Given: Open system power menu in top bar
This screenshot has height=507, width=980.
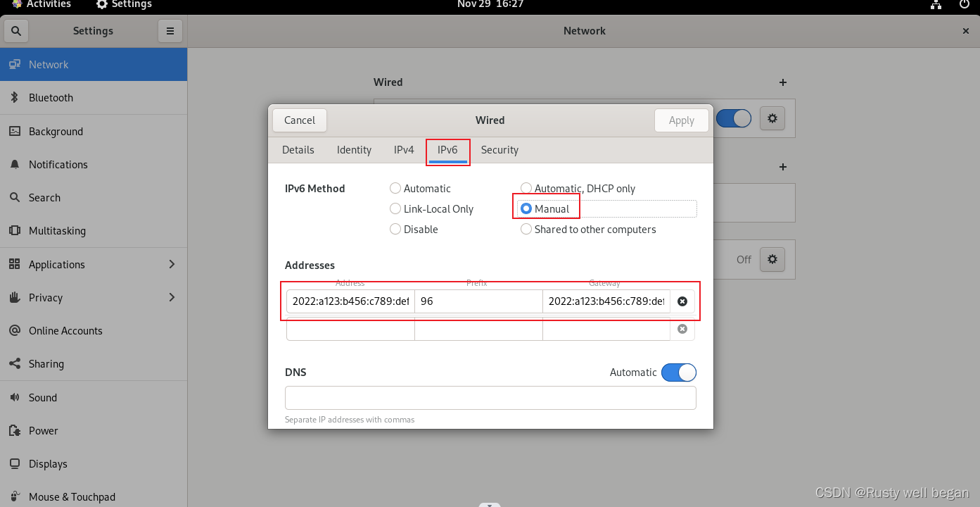Looking at the screenshot, I should pyautogui.click(x=965, y=4).
